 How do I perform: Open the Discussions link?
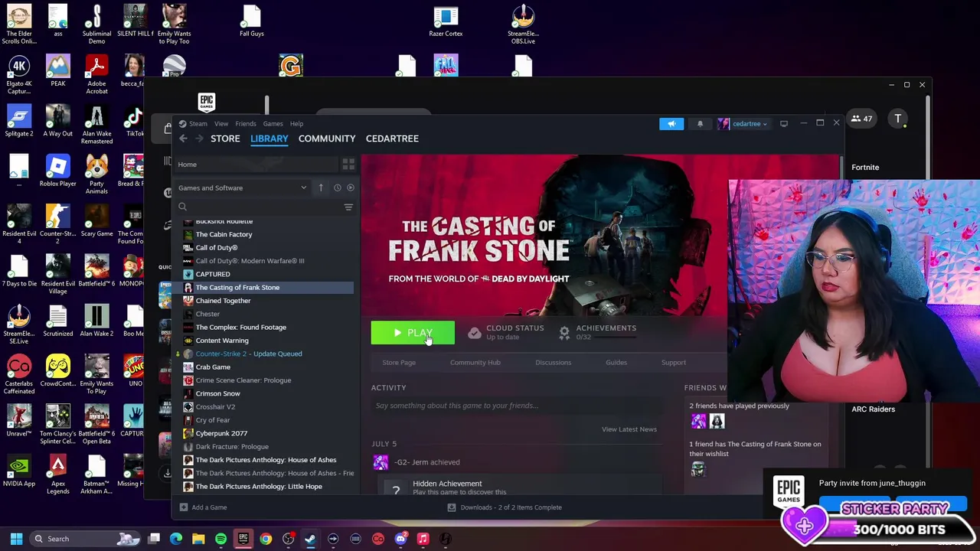554,362
